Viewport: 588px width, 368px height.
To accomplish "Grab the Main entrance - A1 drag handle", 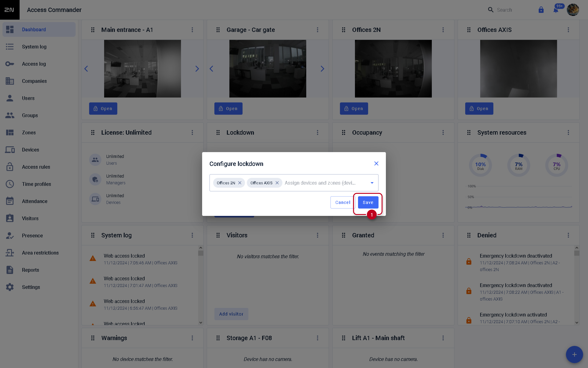I will (x=93, y=30).
